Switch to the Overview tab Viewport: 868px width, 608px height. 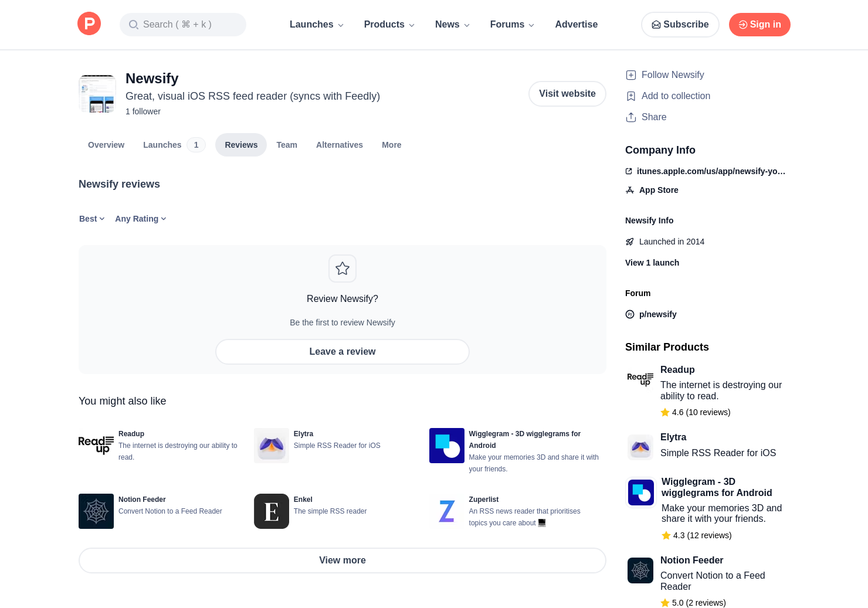click(106, 145)
